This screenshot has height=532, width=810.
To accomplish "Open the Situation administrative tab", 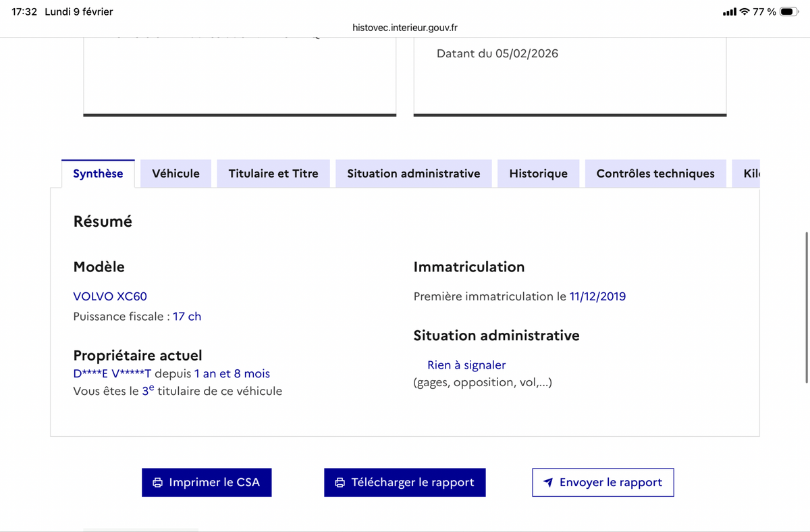I will 414,174.
